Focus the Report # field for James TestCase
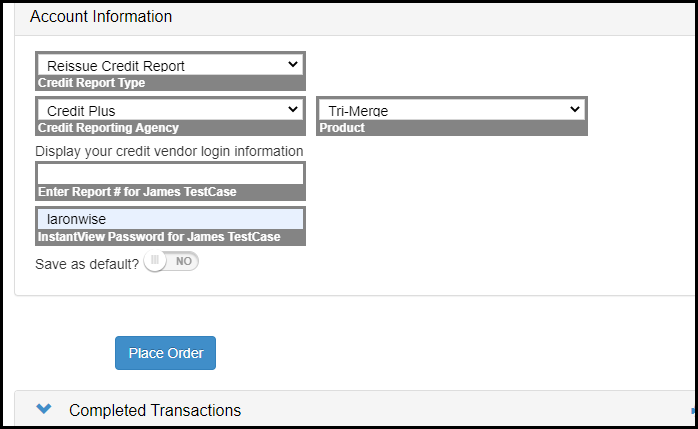698x429 pixels. click(170, 174)
